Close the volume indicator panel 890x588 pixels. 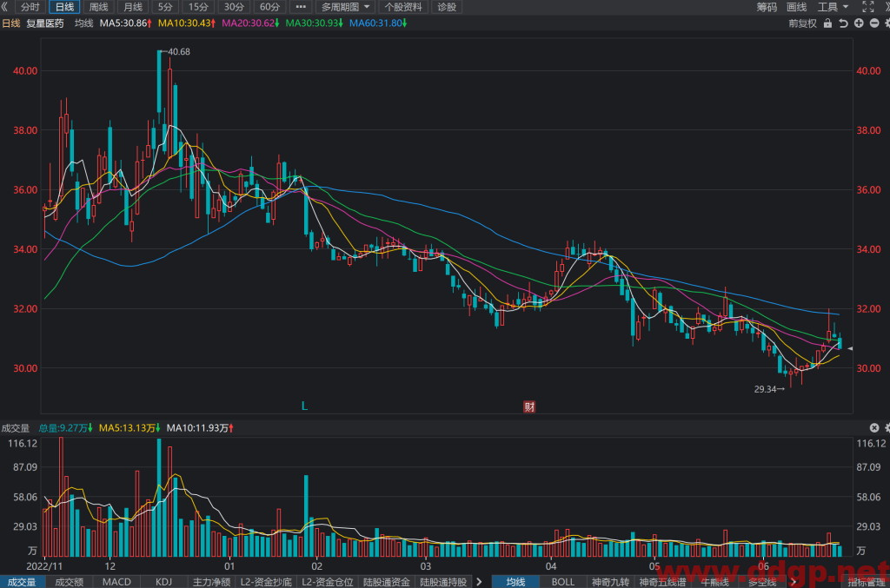pyautogui.click(x=874, y=427)
